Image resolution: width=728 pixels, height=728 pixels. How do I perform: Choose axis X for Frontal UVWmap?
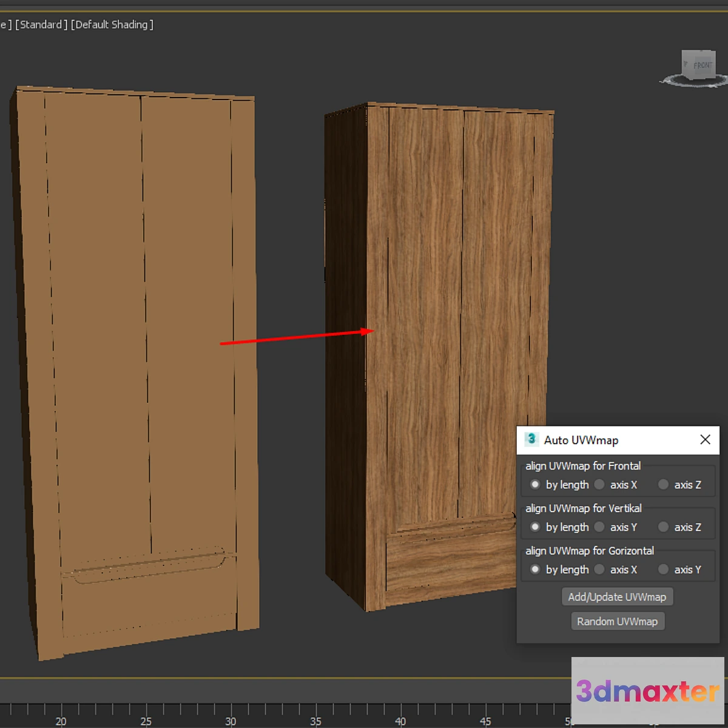pos(599,485)
